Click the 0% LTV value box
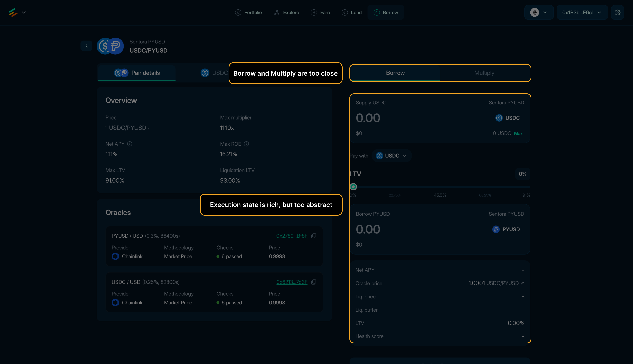Screen dimensions: 633x364 [523, 174]
